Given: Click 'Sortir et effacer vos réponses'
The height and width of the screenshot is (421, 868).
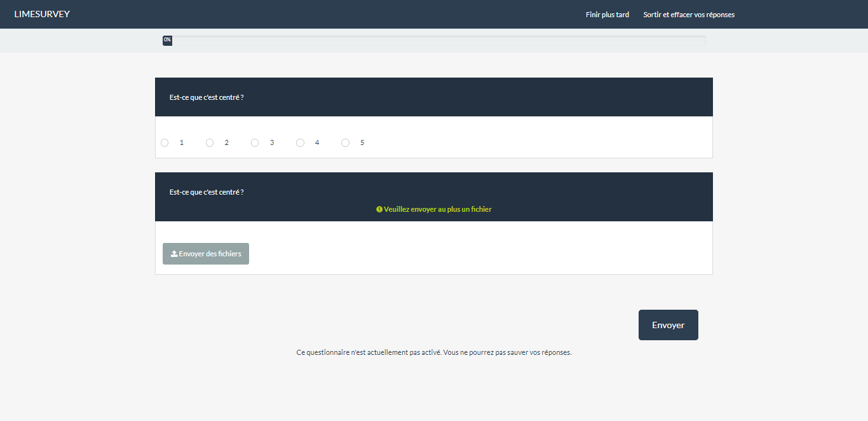Looking at the screenshot, I should click(688, 15).
